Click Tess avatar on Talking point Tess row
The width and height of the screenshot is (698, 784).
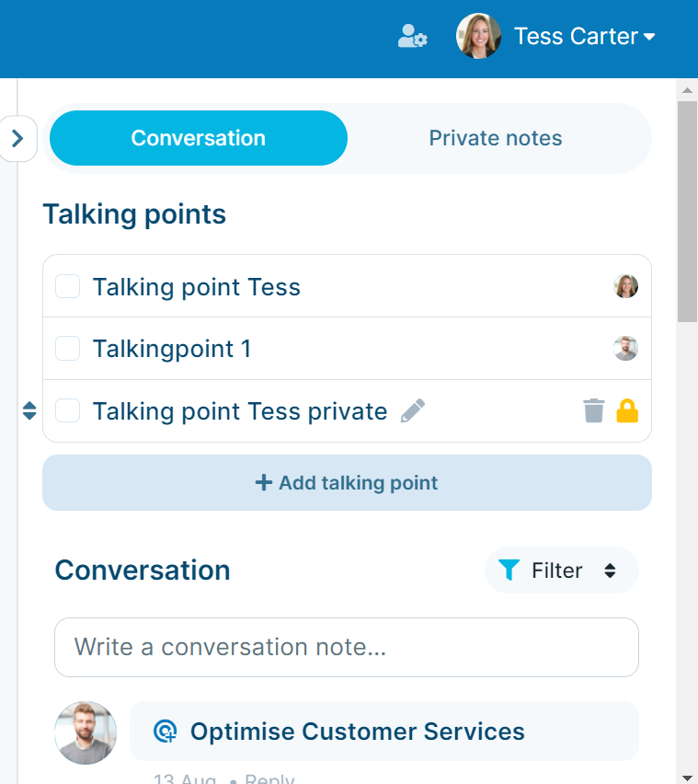(x=625, y=286)
